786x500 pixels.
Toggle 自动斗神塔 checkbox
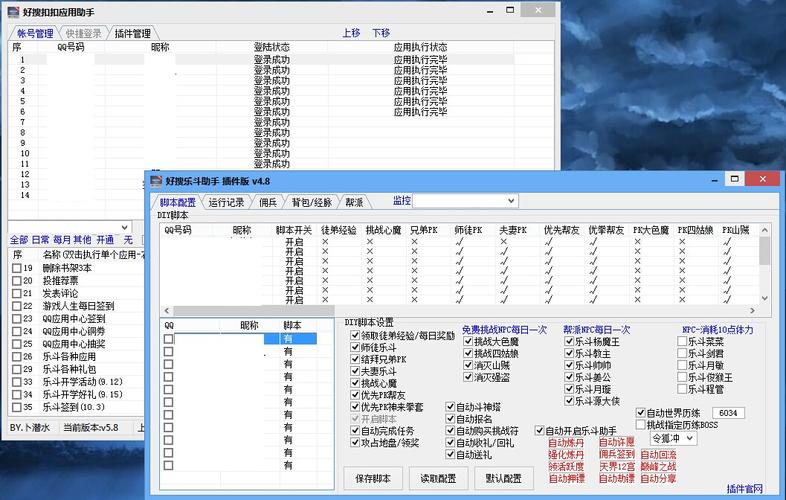[450, 406]
